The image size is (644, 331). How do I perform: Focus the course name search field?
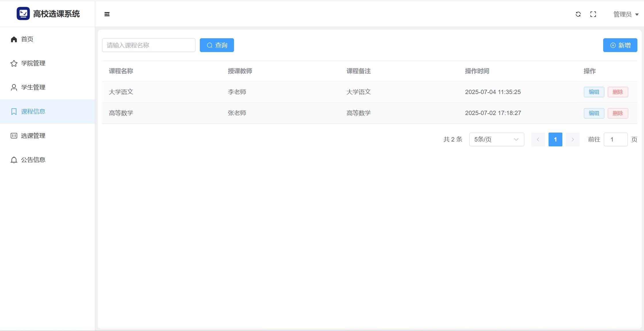149,45
